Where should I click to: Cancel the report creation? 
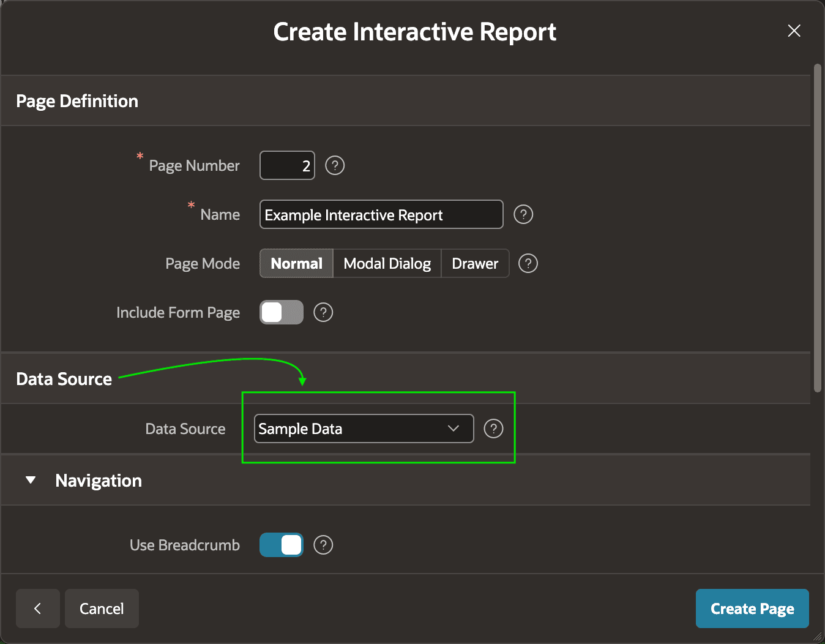(102, 608)
